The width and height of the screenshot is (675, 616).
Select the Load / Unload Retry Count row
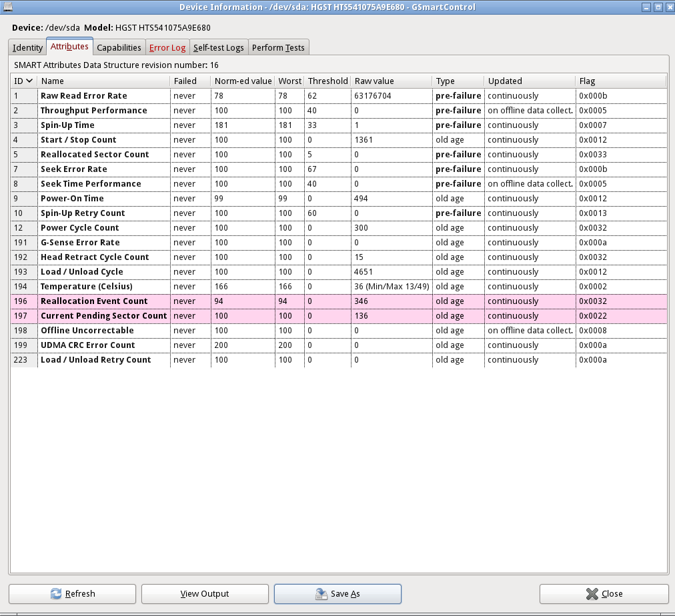click(338, 359)
